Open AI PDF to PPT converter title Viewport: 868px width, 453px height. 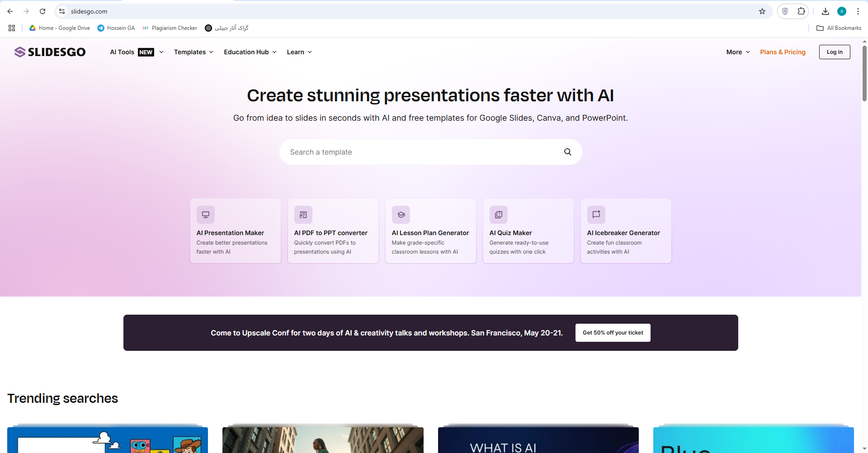coord(331,233)
